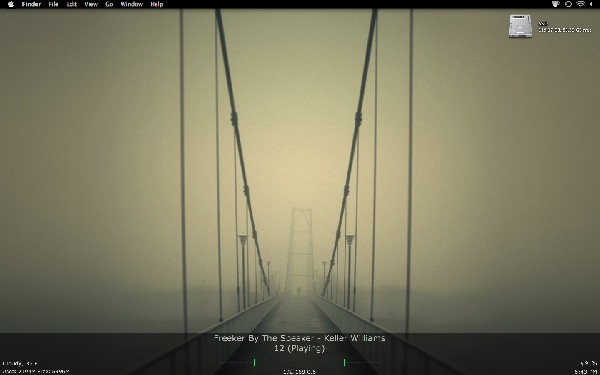Open the Apple menu

point(11,4)
